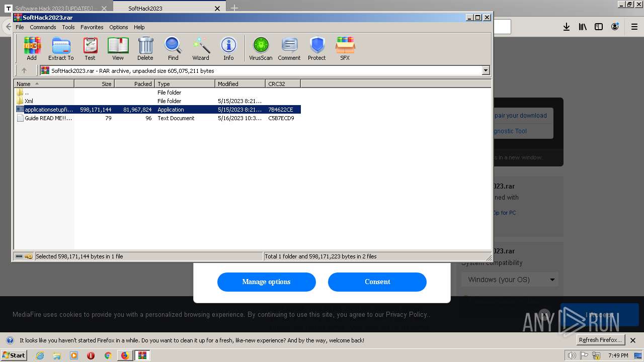Viewport: 644px width, 362px height.
Task: Open Action Center flag tray icon
Action: pos(585,355)
